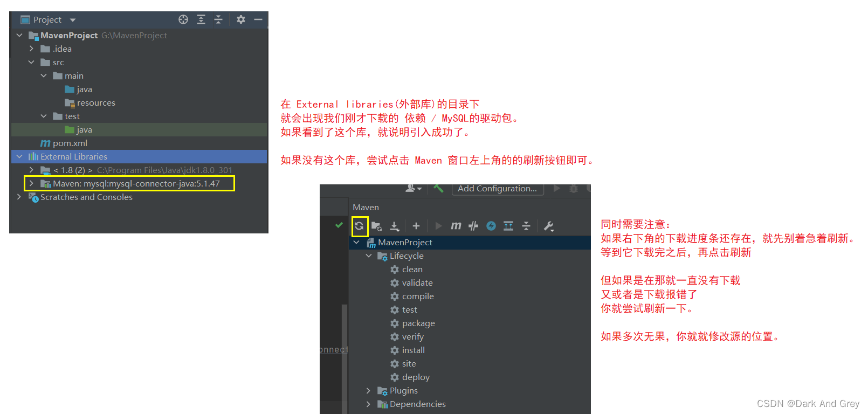Image resolution: width=868 pixels, height=414 pixels.
Task: Click the Execute Maven Goal 'm' icon
Action: (x=456, y=226)
